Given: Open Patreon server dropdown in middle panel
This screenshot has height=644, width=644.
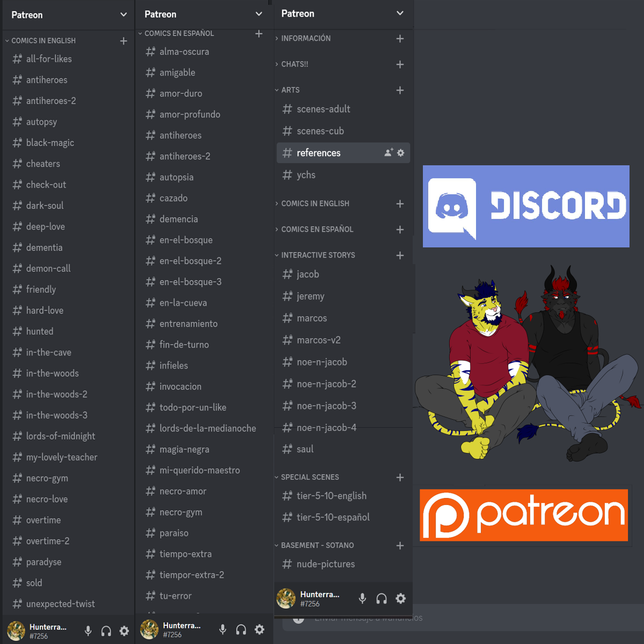Looking at the screenshot, I should click(259, 14).
